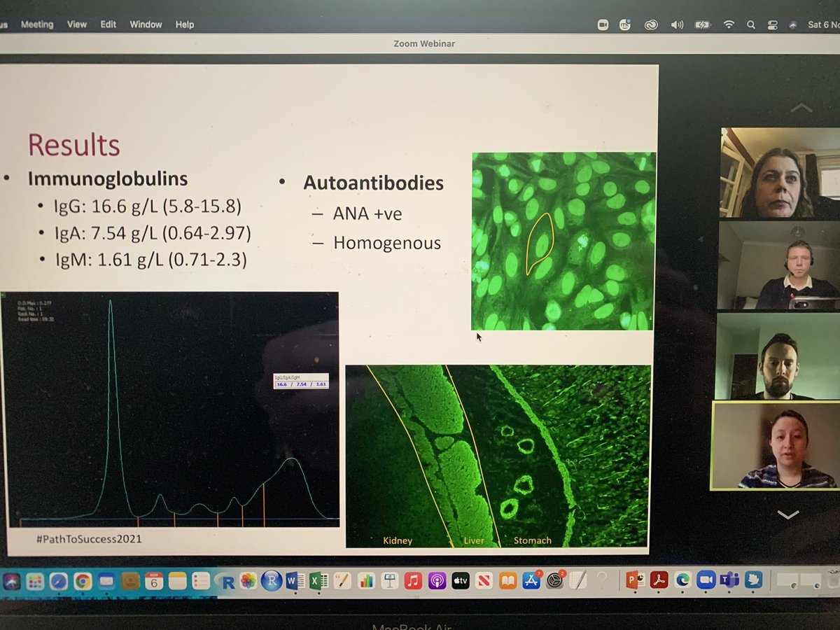Click the "Stomach" label on tissue image
The image size is (840, 630).
coord(533,540)
